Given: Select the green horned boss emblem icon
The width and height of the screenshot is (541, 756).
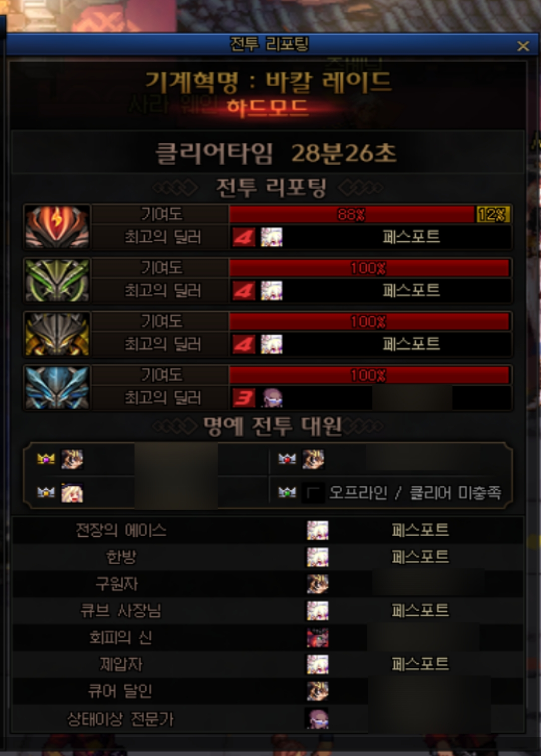Looking at the screenshot, I should click(57, 280).
